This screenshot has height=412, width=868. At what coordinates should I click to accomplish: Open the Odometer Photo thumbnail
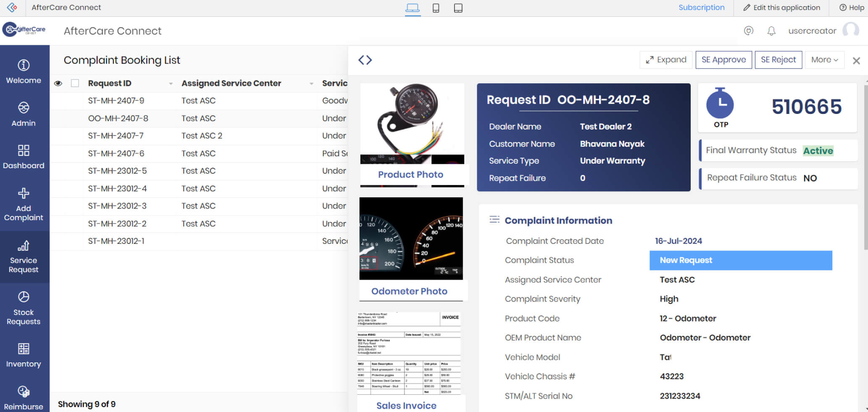tap(411, 238)
